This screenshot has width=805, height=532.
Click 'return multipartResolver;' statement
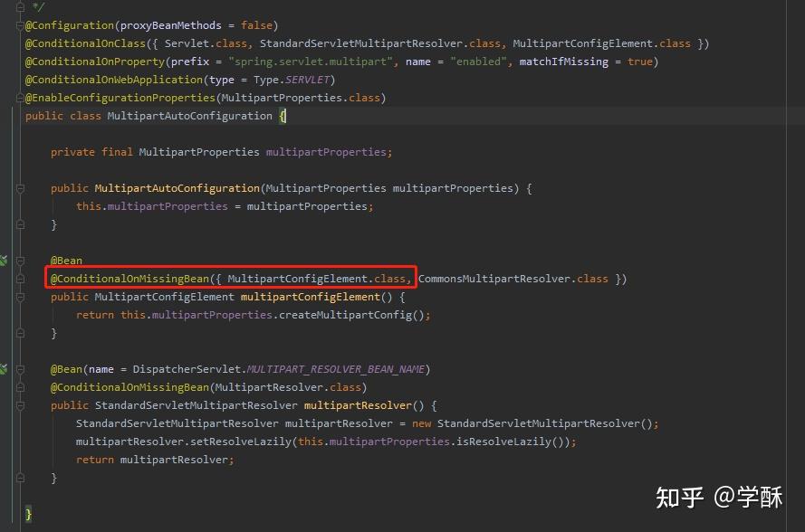(155, 460)
